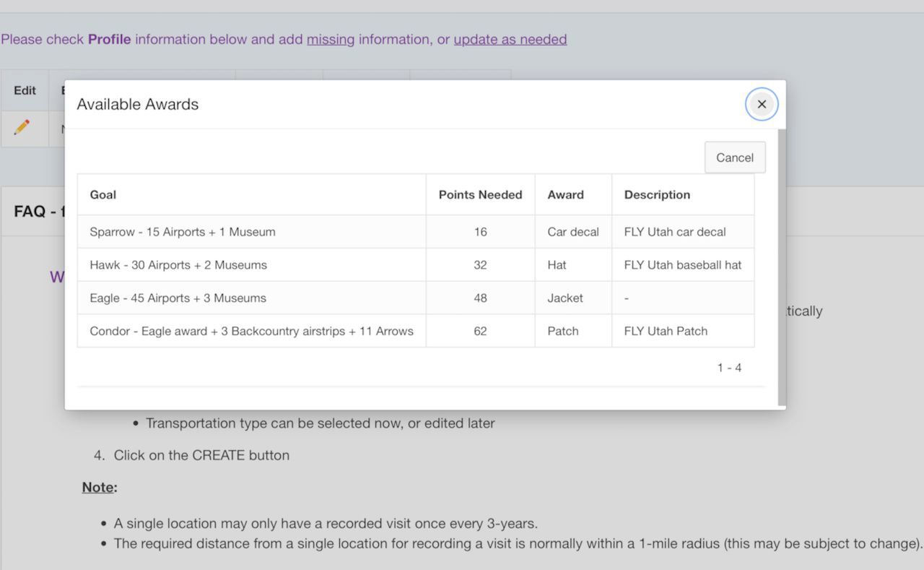Pick the Condor backcountry airstrips goal row

coord(251,332)
